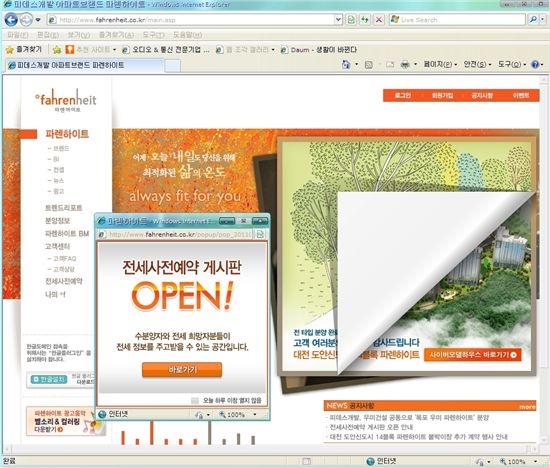Click the Print icon in command bar
550x468 pixels.
click(405, 65)
